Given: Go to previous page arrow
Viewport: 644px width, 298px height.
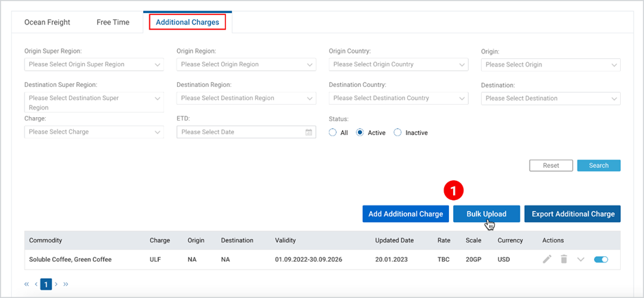Looking at the screenshot, I should pos(36,284).
